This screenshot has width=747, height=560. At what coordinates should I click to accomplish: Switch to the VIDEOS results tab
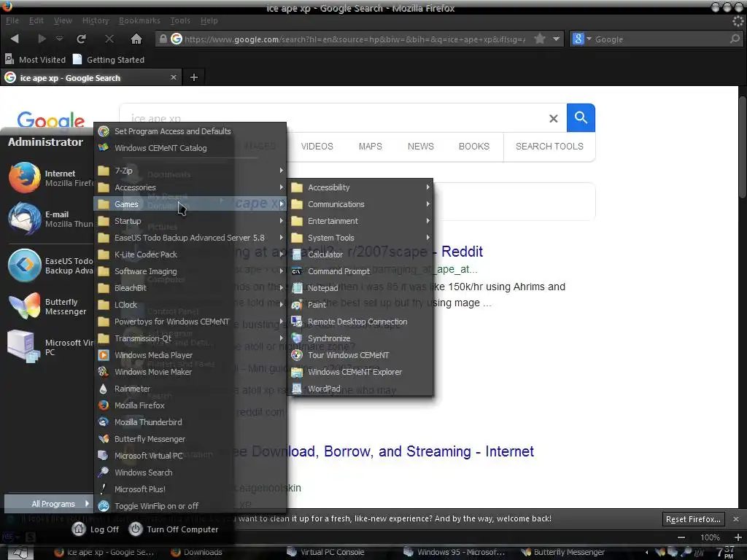(317, 146)
